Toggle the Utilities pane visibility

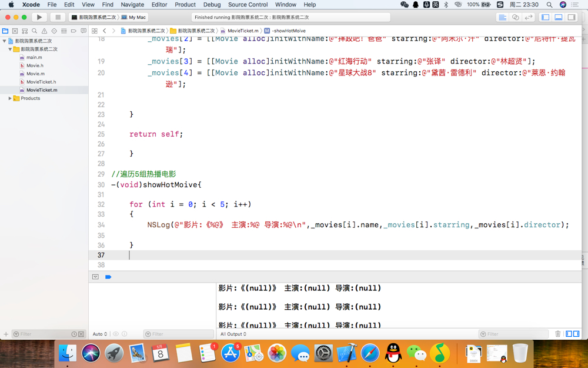[x=572, y=17]
